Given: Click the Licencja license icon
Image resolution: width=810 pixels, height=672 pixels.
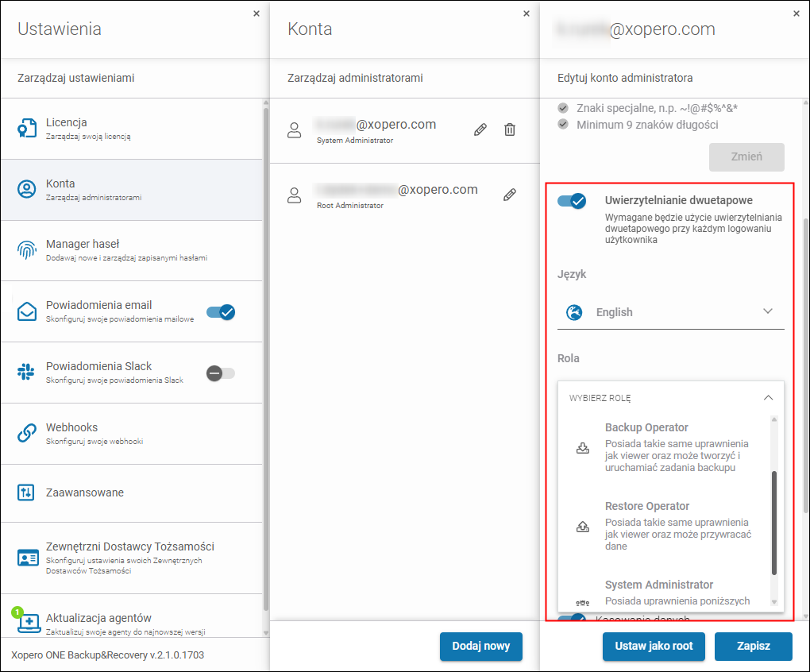Looking at the screenshot, I should pyautogui.click(x=27, y=129).
